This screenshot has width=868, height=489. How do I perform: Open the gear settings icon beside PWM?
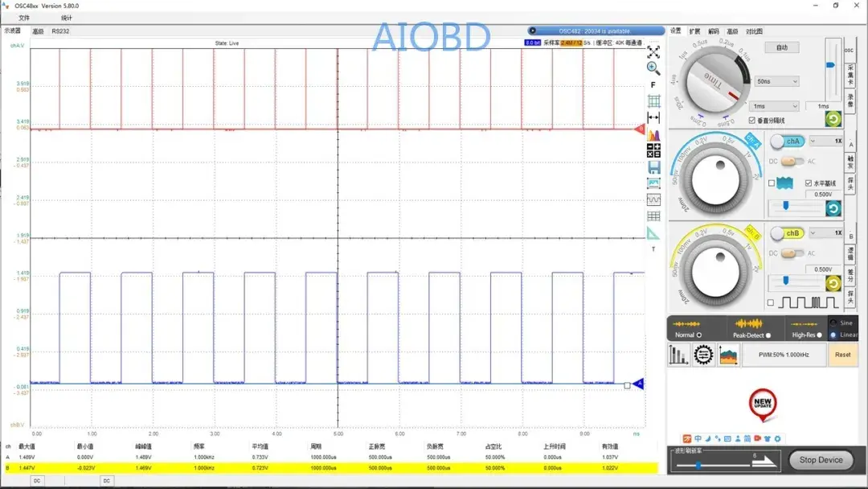(x=703, y=355)
